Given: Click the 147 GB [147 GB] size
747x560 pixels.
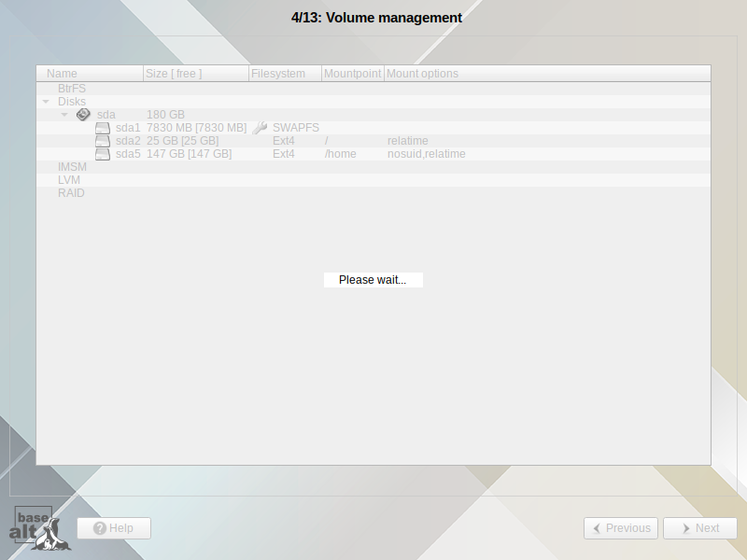Looking at the screenshot, I should pyautogui.click(x=190, y=154).
